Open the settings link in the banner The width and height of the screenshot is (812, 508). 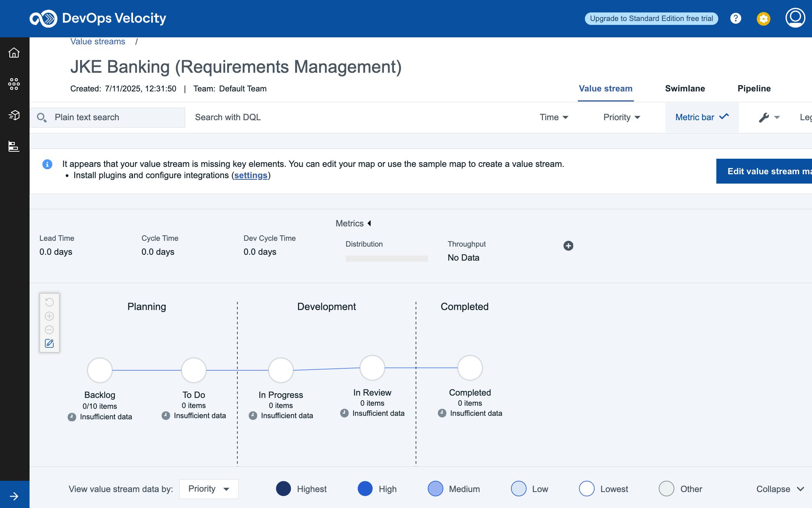[251, 175]
